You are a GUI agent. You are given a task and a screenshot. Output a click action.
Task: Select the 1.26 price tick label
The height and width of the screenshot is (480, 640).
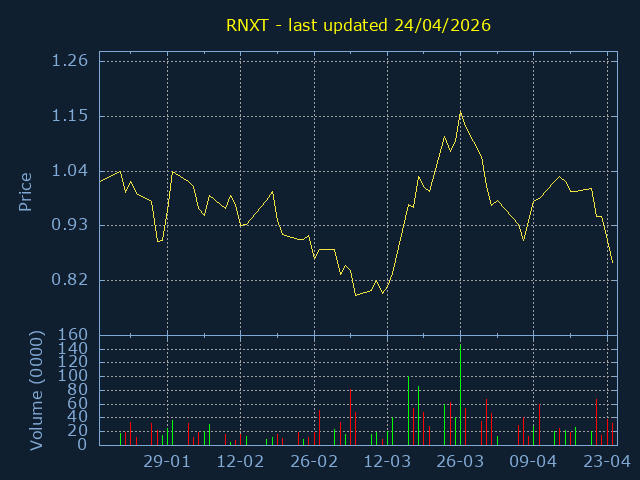(x=69, y=61)
